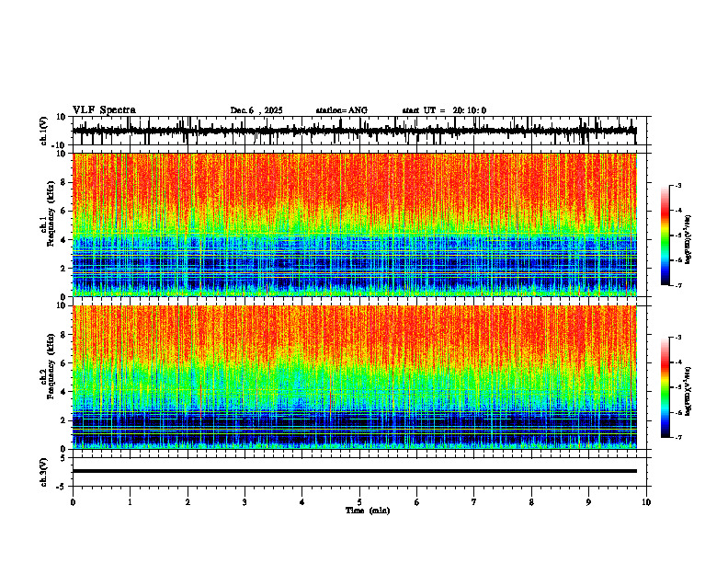The width and height of the screenshot is (728, 563).
Task: Click the "1" minute tick label
Action: [x=130, y=502]
